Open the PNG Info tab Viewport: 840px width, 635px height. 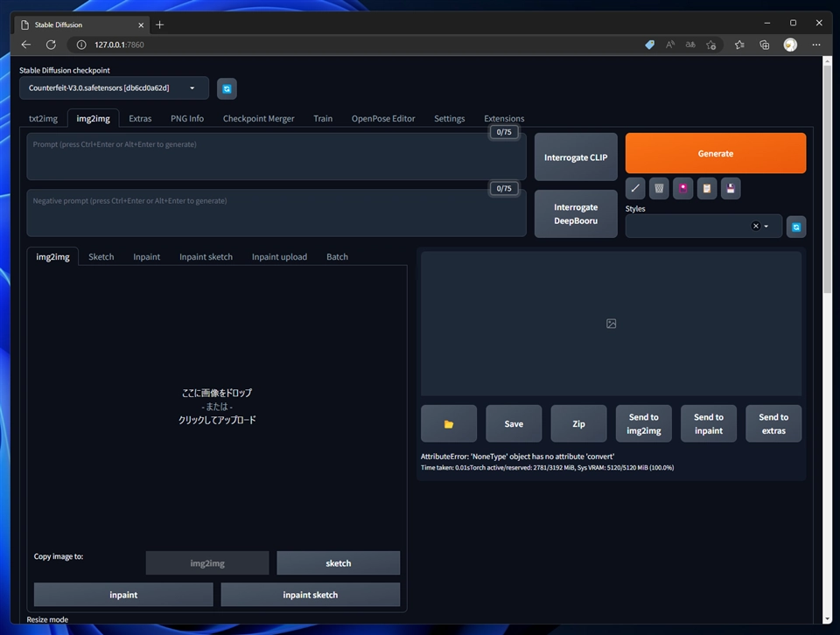pos(187,118)
